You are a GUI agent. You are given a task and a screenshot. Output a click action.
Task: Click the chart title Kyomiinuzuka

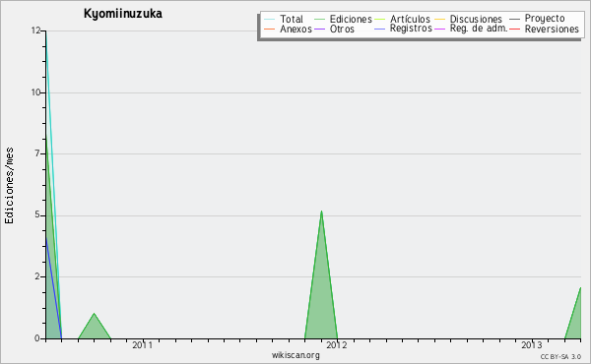tap(123, 14)
